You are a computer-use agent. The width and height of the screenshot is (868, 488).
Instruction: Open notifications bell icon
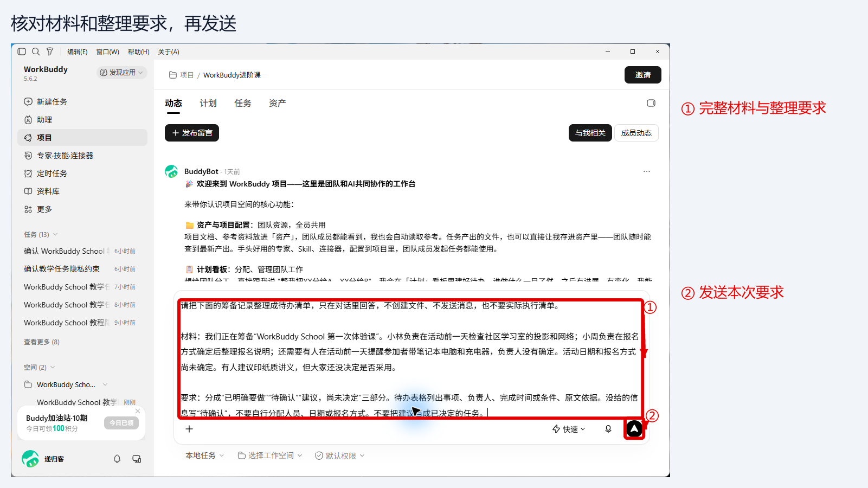coord(117,459)
